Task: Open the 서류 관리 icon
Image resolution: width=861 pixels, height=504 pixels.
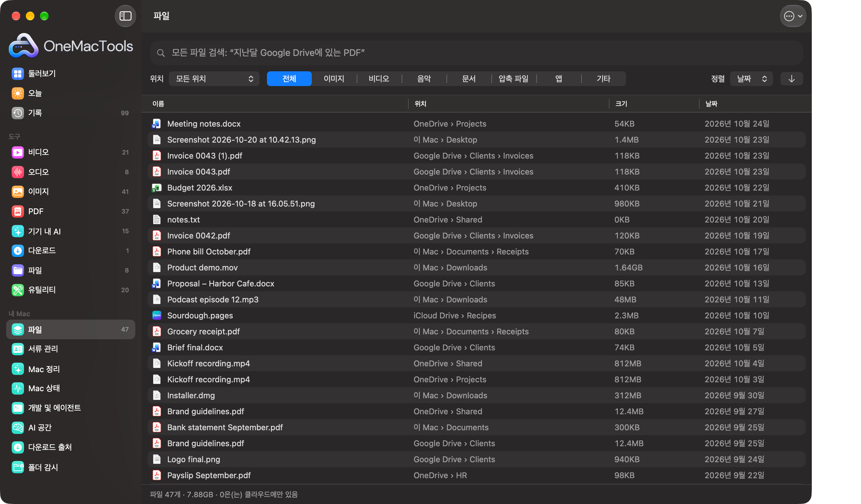Action: (x=18, y=349)
